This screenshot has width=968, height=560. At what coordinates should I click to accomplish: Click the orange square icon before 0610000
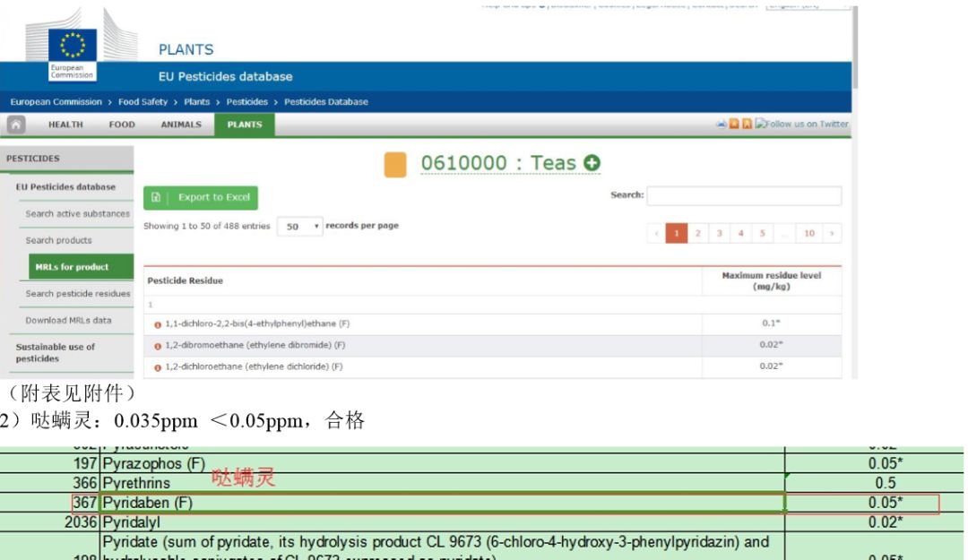click(395, 165)
